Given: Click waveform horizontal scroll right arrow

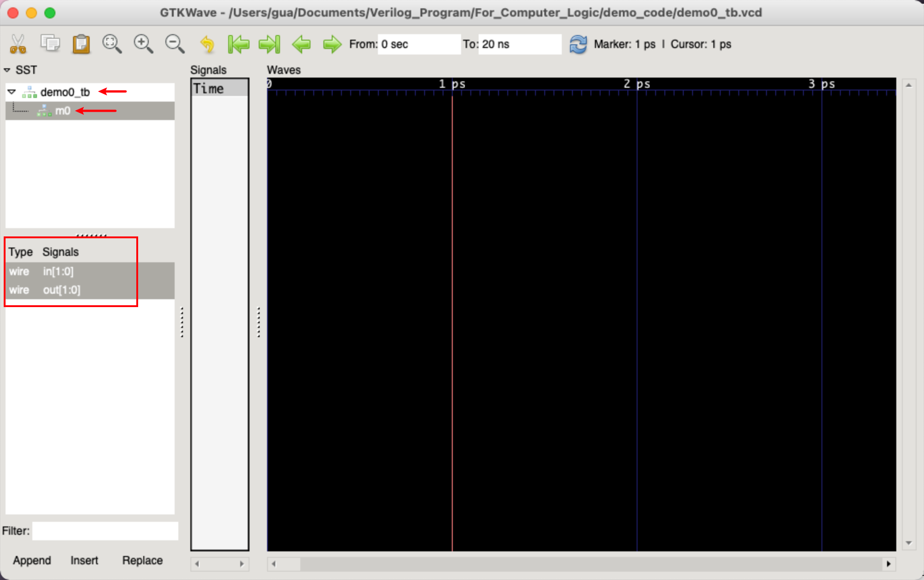Looking at the screenshot, I should (888, 564).
